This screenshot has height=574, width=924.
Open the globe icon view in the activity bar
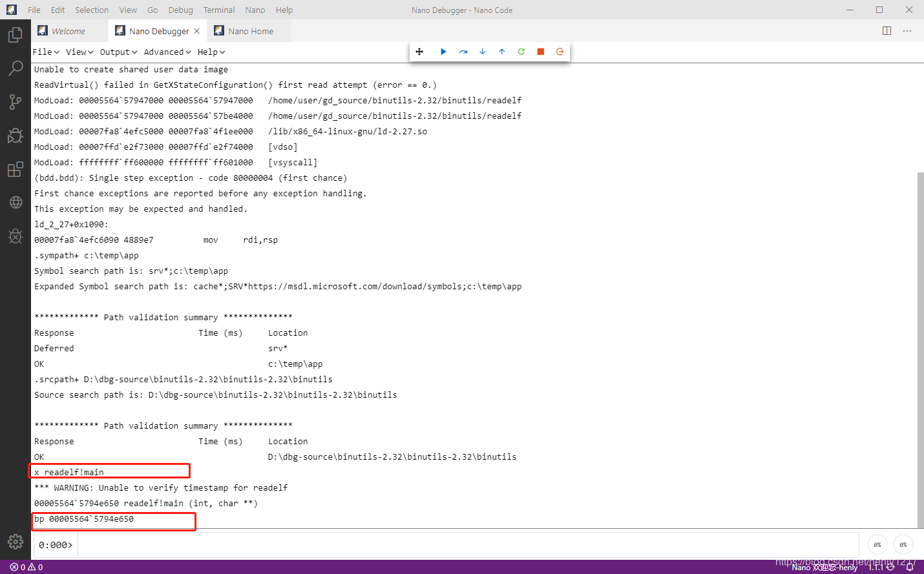16,203
